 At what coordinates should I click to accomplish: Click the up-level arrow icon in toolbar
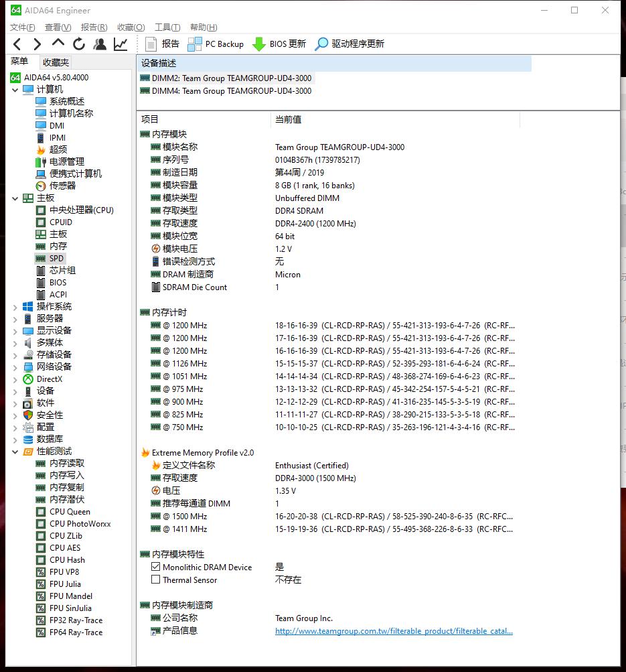[x=58, y=44]
